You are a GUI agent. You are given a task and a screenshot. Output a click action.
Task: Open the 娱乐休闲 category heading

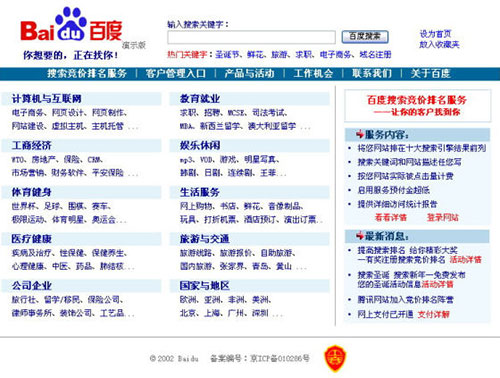coord(200,145)
